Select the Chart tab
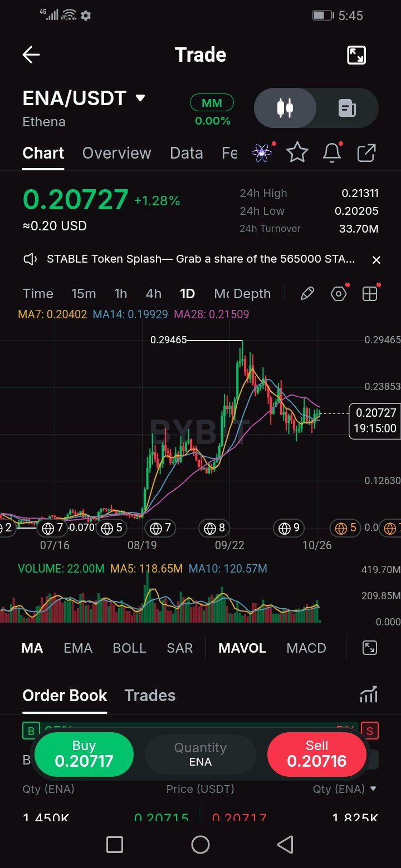401x868 pixels. point(43,153)
